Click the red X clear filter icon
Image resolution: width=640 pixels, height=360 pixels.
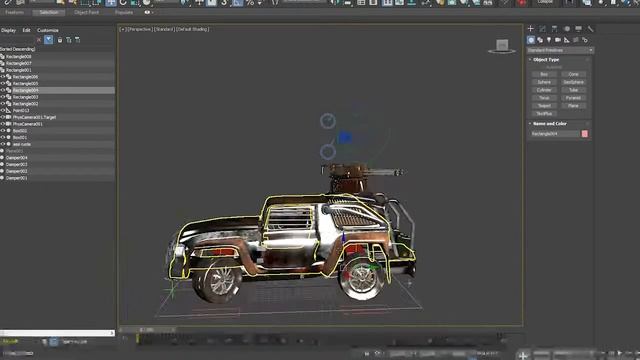pos(39,40)
